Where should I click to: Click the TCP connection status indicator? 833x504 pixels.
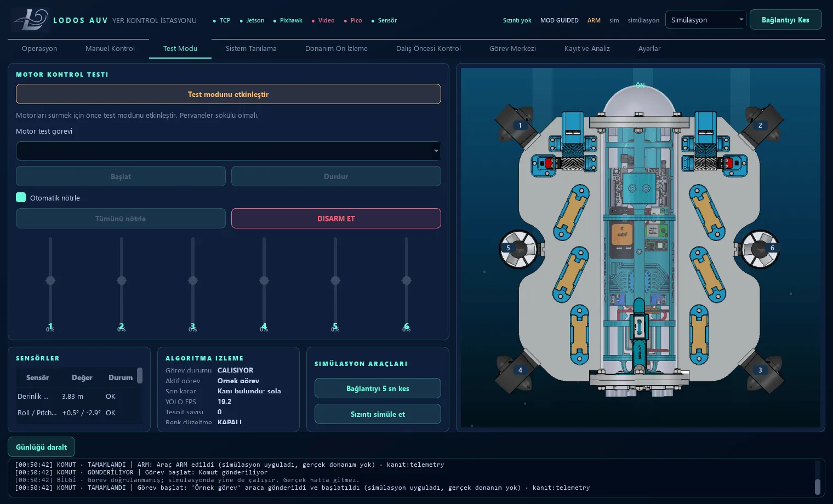(221, 20)
